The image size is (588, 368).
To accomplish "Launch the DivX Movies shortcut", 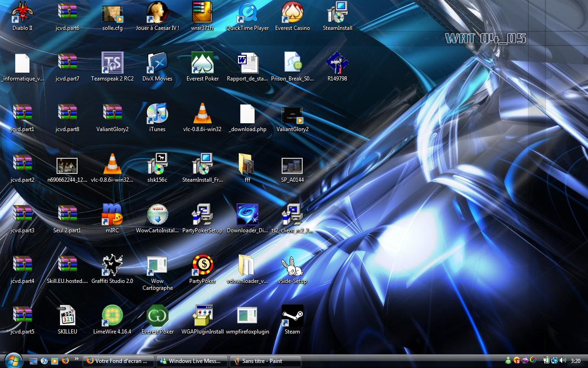I will click(157, 63).
